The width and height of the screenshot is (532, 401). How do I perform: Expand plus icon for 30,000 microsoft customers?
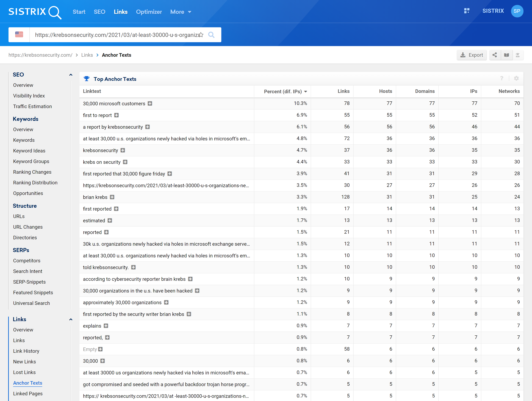coord(150,104)
